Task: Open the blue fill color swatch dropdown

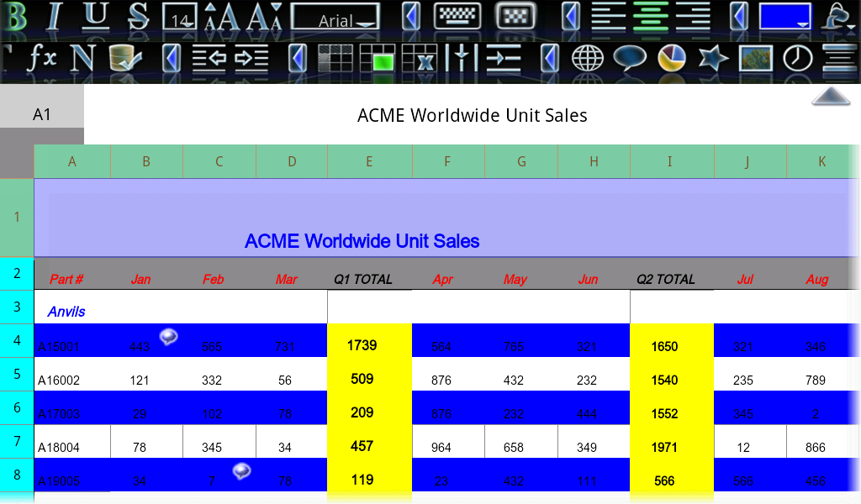Action: [x=785, y=17]
